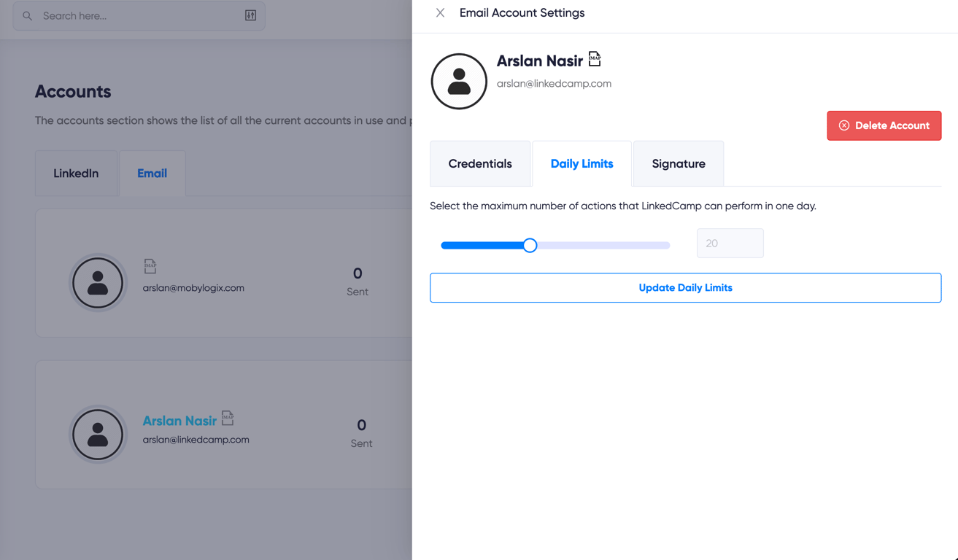Select the avatar for arslan@linkedcamp.com list entry

pyautogui.click(x=98, y=435)
